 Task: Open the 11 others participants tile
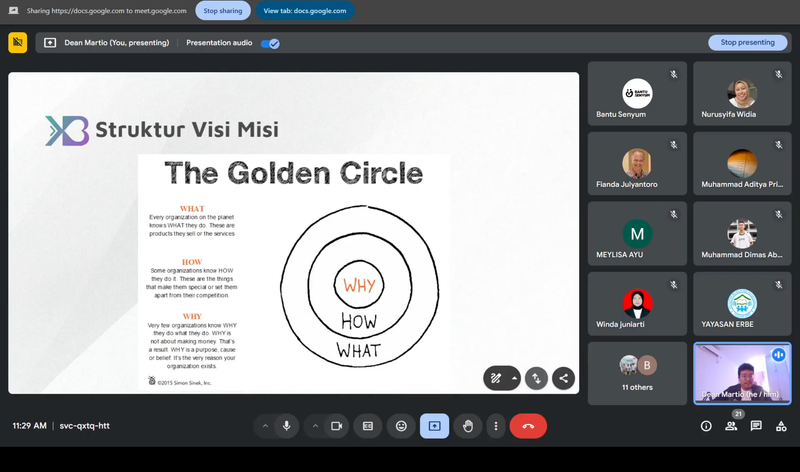pos(637,374)
